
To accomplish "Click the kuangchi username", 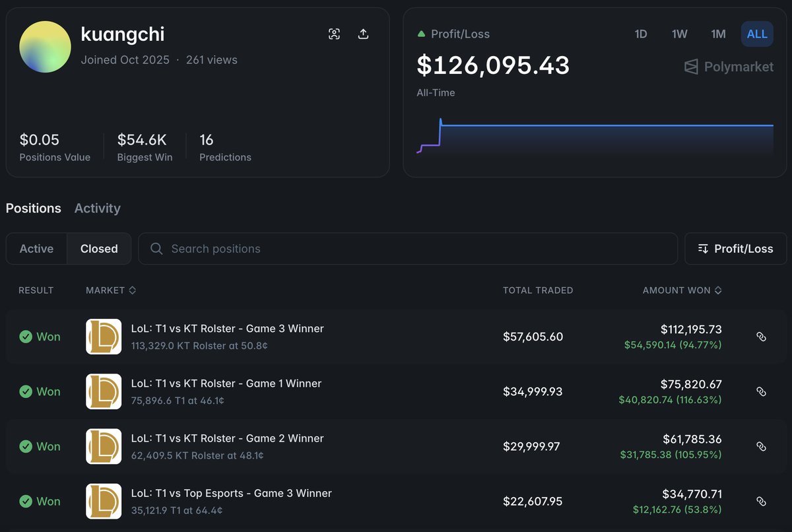I will 123,34.
